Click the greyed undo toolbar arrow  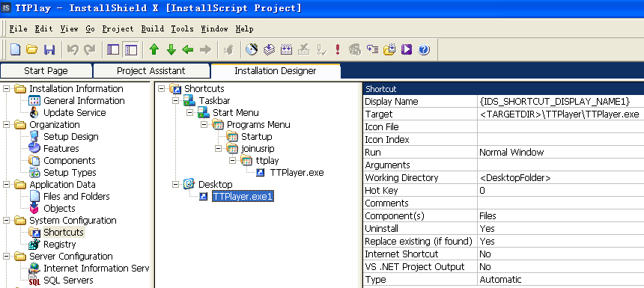(73, 49)
